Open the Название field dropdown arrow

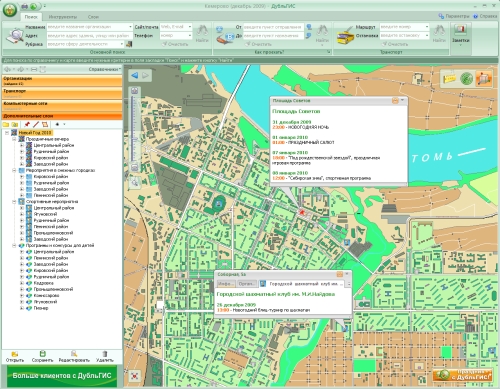pos(130,27)
